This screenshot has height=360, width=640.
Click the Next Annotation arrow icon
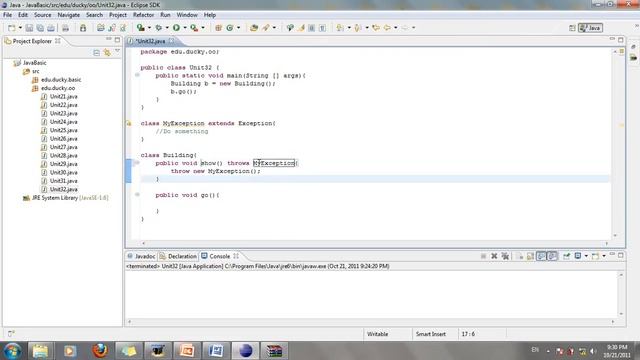click(340, 28)
